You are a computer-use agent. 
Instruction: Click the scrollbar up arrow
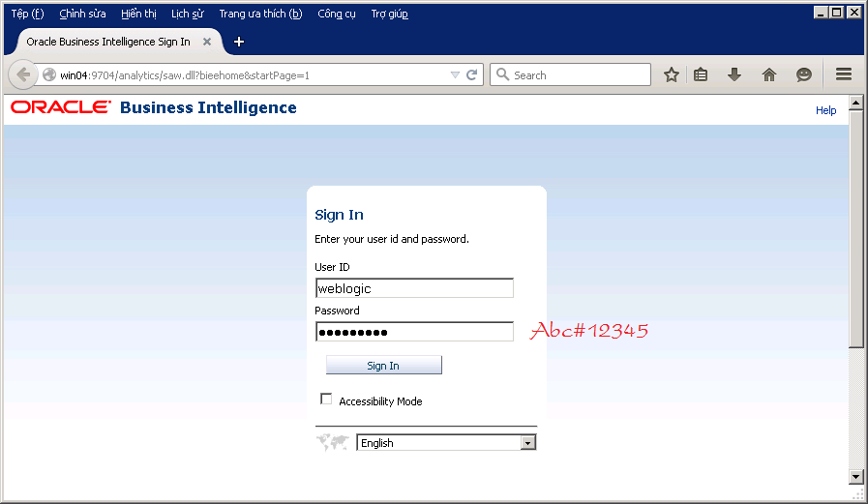point(855,103)
